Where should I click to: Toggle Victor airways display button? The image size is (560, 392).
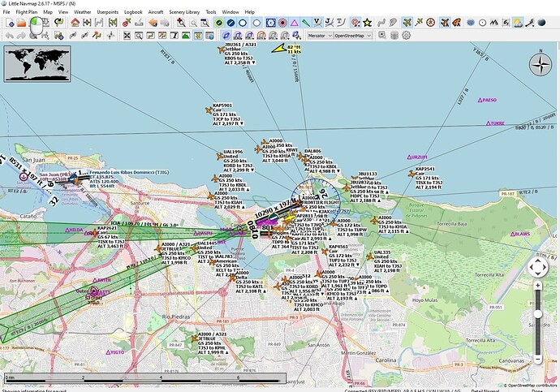coord(317,23)
